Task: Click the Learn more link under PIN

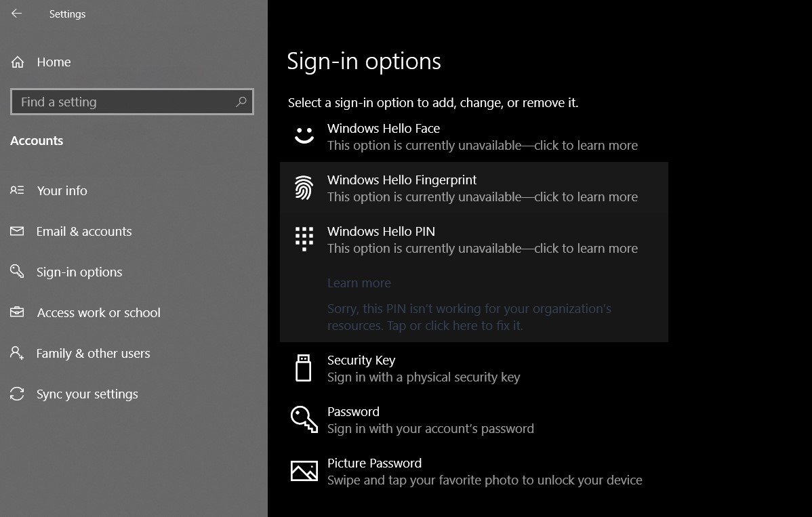Action: [x=359, y=283]
